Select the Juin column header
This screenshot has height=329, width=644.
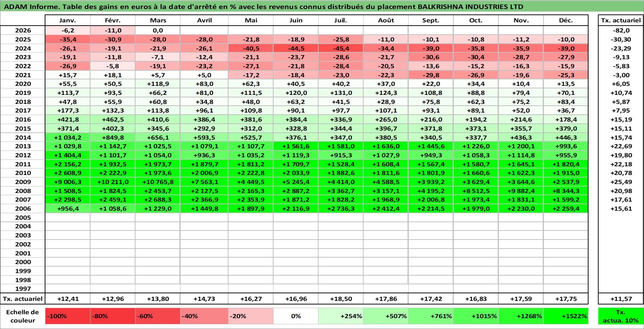(x=296, y=20)
